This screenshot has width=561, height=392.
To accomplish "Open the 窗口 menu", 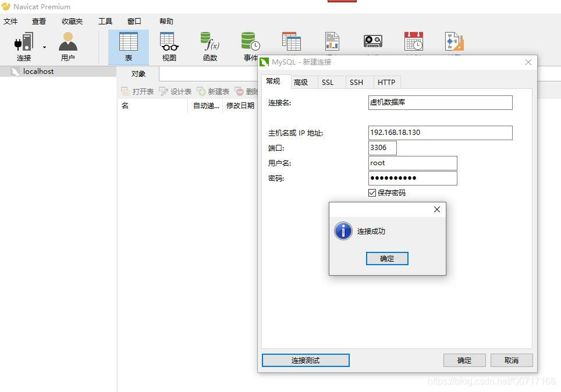I will coord(134,22).
